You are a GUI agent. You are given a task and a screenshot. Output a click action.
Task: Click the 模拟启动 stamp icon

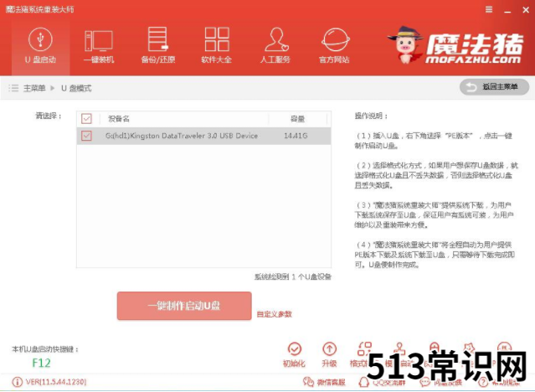[399, 348]
